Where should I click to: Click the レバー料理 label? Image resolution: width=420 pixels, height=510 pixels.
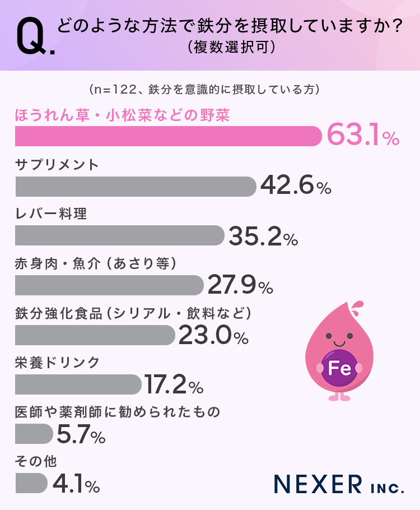51,214
